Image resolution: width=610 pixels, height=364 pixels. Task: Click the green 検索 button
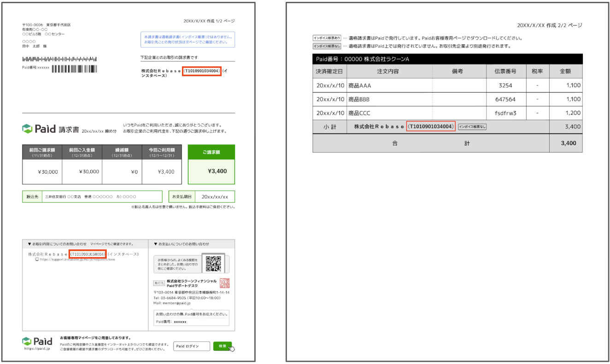point(222,346)
